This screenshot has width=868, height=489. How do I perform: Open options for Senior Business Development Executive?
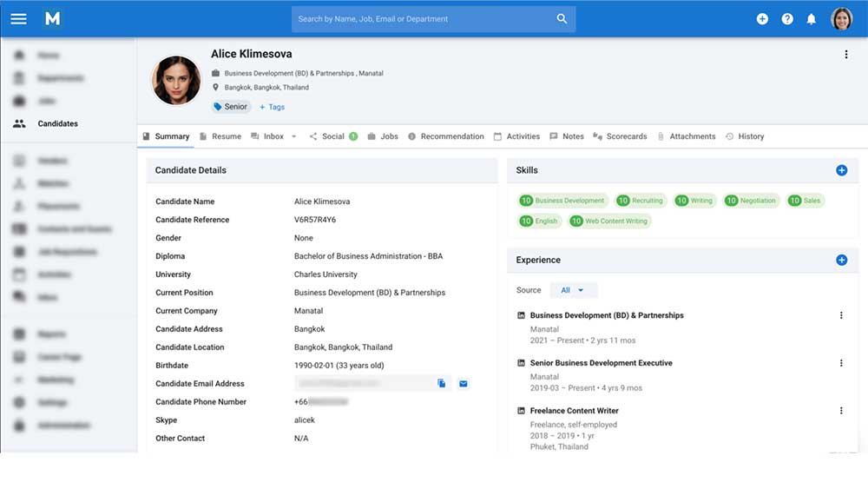coord(841,363)
